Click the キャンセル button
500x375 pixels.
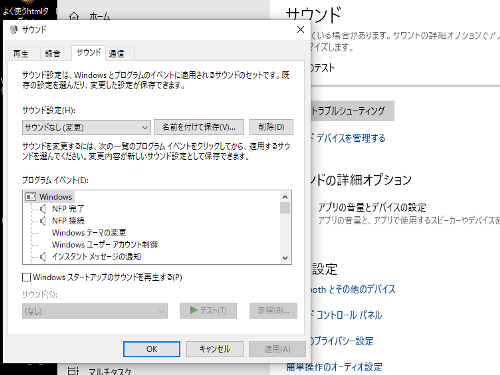click(x=215, y=349)
